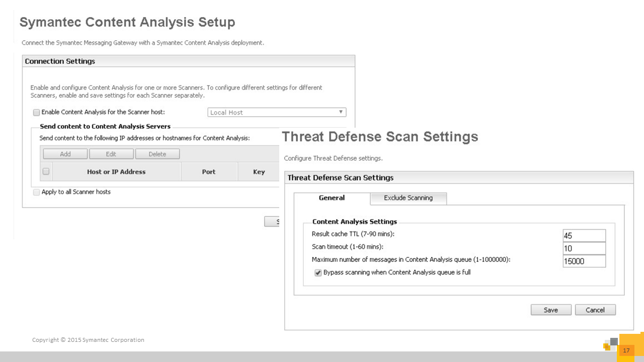This screenshot has height=362, width=644.
Task: Focus the Result cache TTL field
Action: click(x=584, y=235)
